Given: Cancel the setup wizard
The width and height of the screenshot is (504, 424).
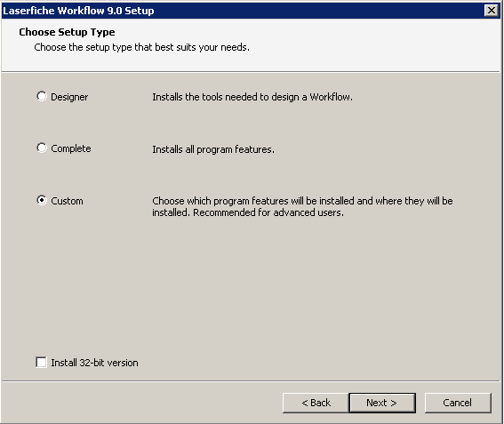Looking at the screenshot, I should pyautogui.click(x=458, y=403).
